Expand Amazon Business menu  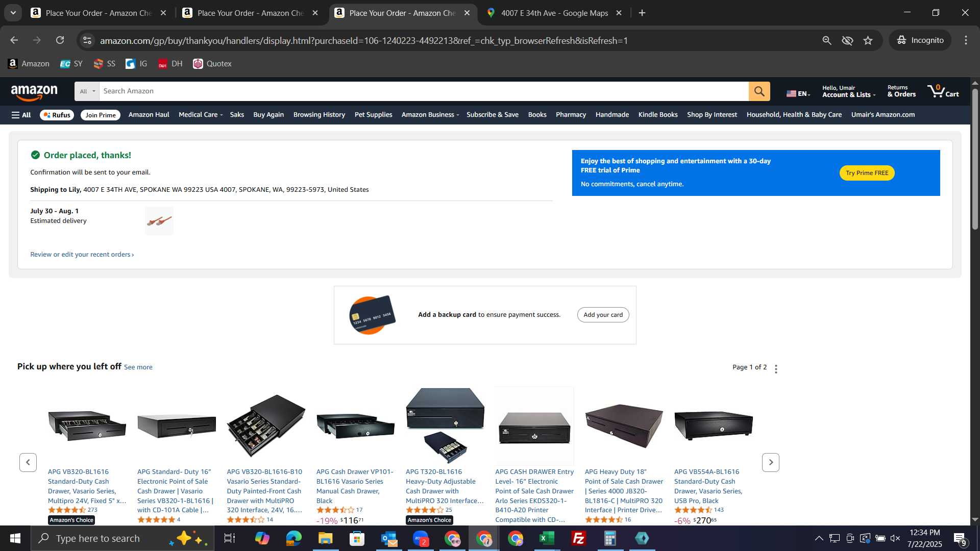coord(430,115)
